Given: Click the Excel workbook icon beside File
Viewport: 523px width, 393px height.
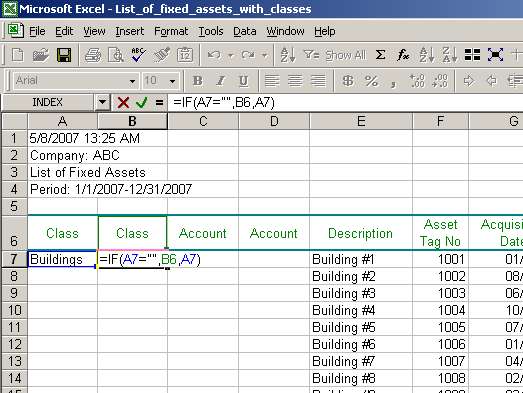Looking at the screenshot, I should [x=15, y=31].
